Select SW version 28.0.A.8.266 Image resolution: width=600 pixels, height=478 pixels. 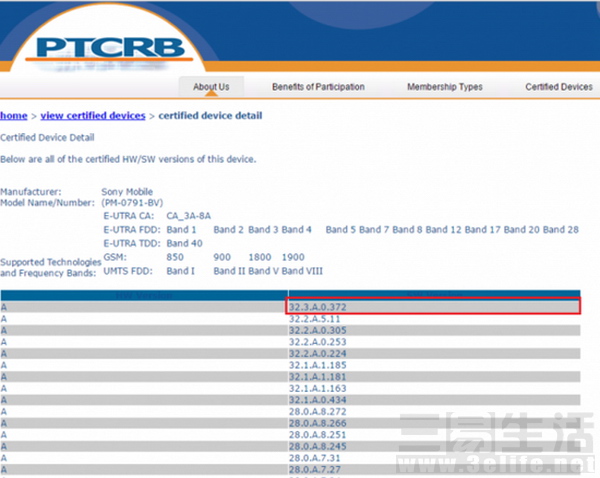pos(317,423)
